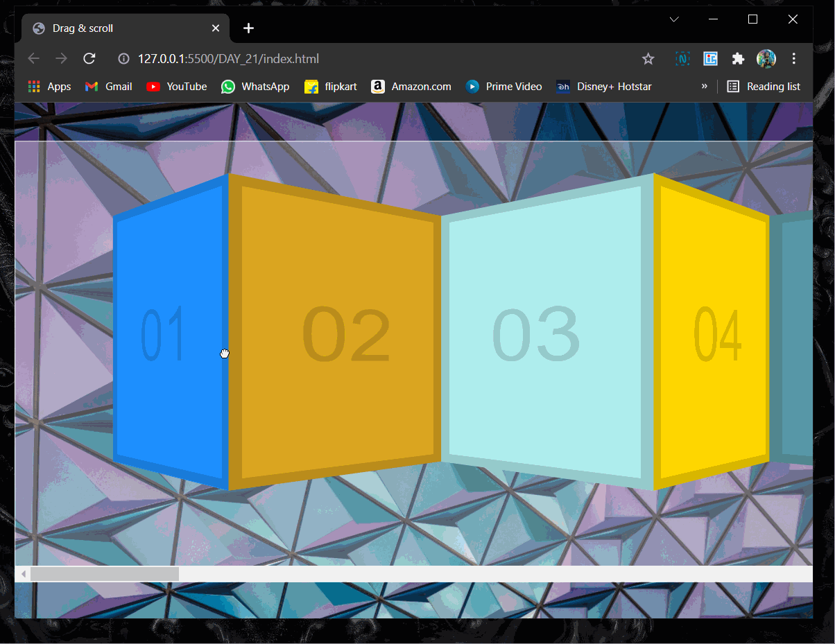The height and width of the screenshot is (644, 835).
Task: Open the YouTube bookmark
Action: click(177, 87)
